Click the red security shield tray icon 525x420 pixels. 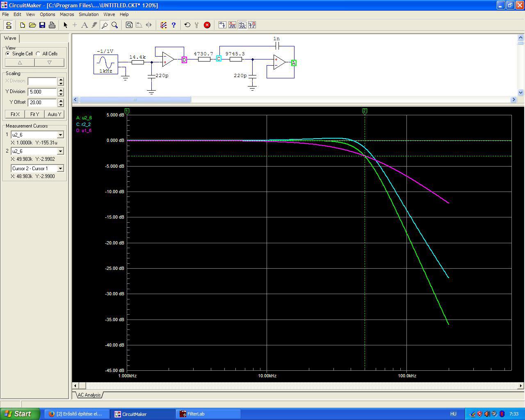point(479,414)
